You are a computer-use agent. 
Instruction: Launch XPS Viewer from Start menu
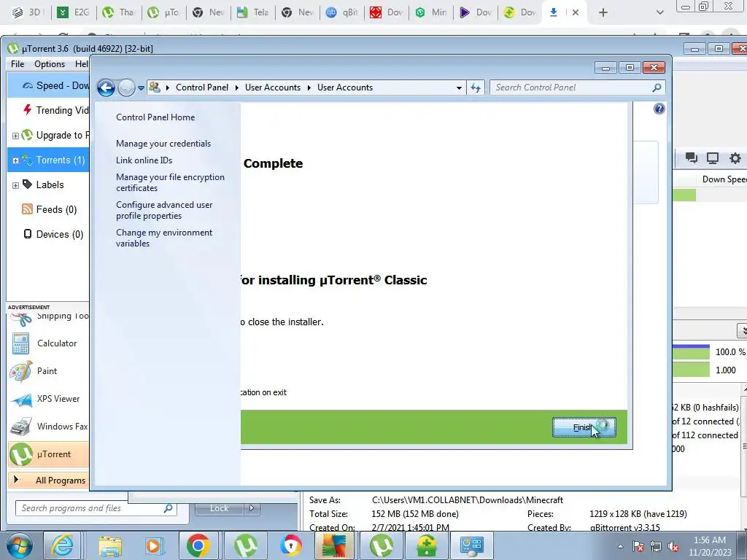click(x=49, y=399)
